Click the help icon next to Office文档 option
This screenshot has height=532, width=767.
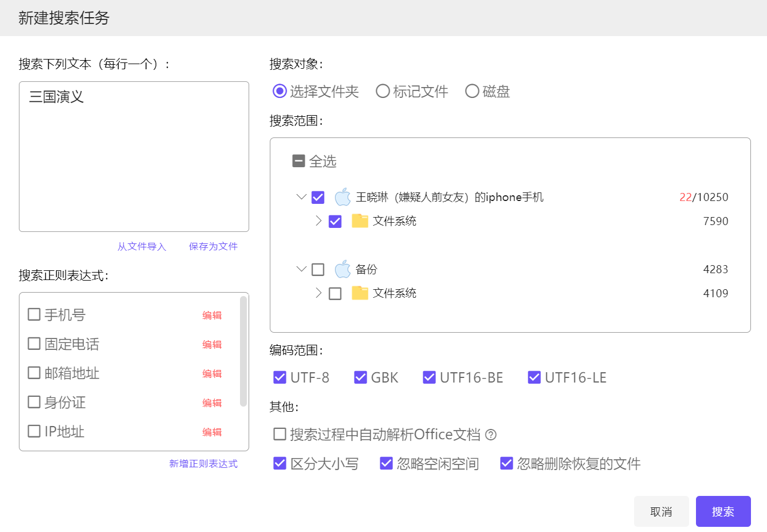[491, 435]
